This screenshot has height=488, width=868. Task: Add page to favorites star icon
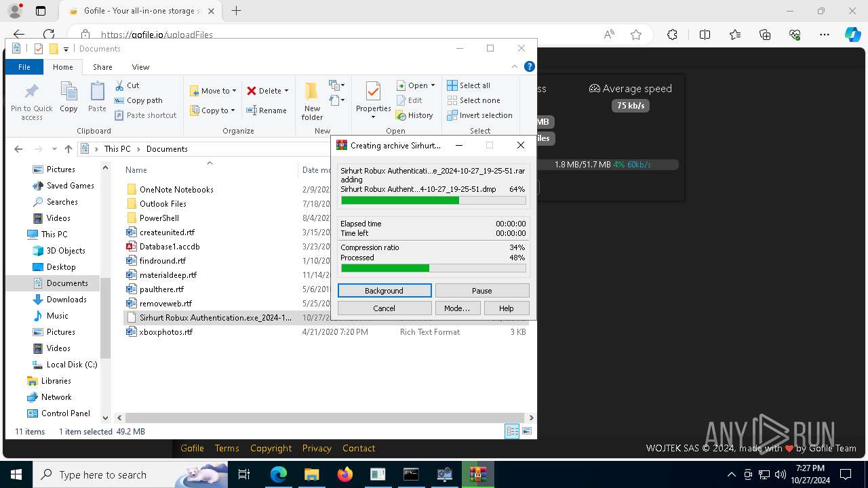[636, 35]
